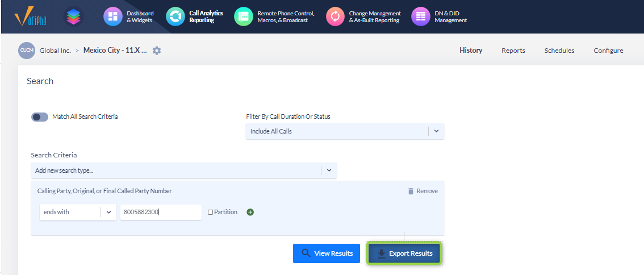
Task: Switch to the Schedules tab
Action: click(x=559, y=51)
